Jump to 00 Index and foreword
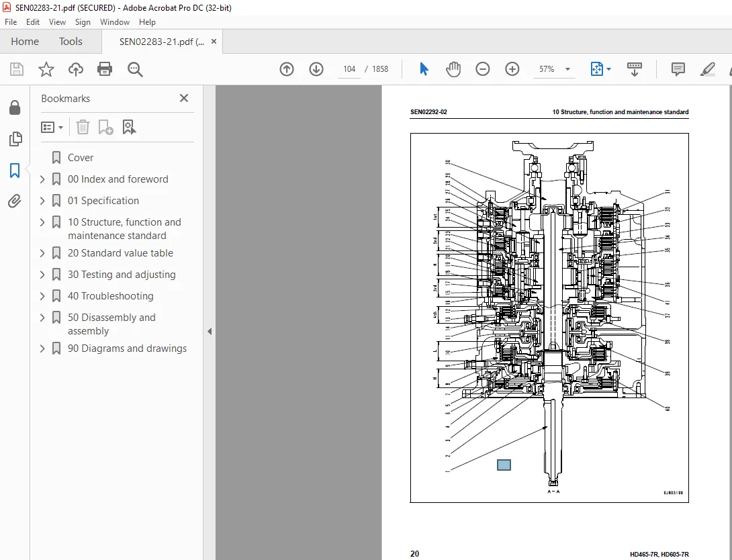 (118, 179)
